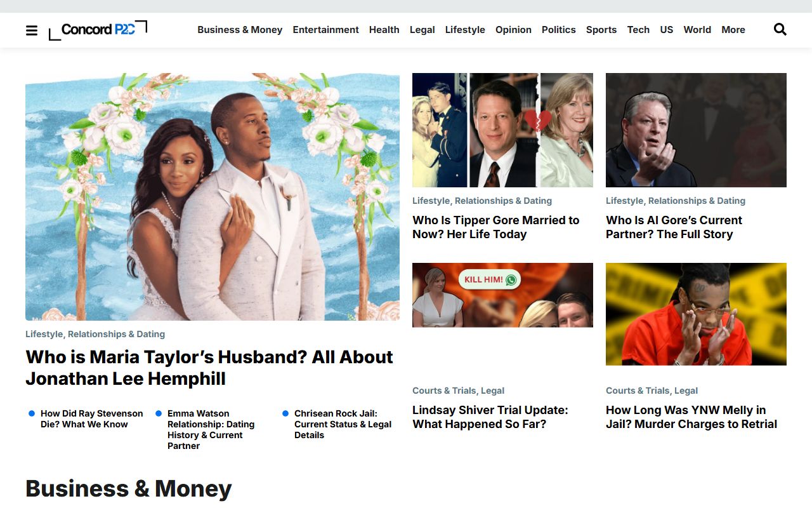This screenshot has height=508, width=812.
Task: Click Who Is Al Gore's Current Partner headline
Action: [x=674, y=227]
